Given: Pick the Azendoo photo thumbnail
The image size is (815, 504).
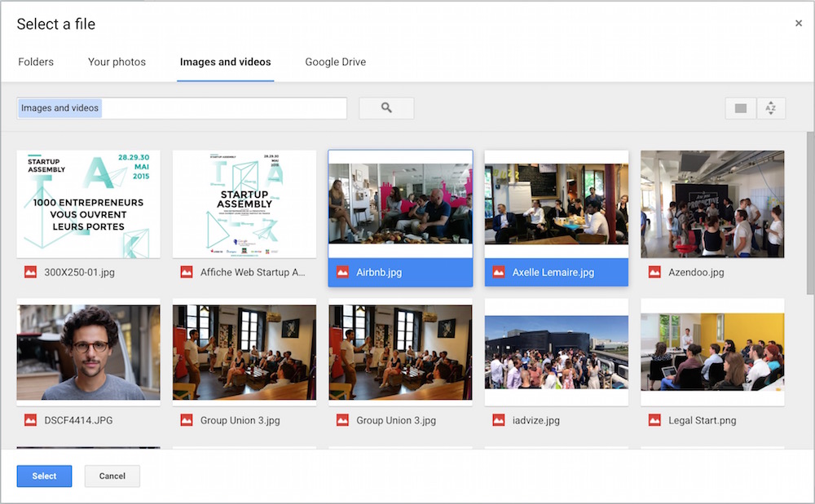Looking at the screenshot, I should [712, 204].
